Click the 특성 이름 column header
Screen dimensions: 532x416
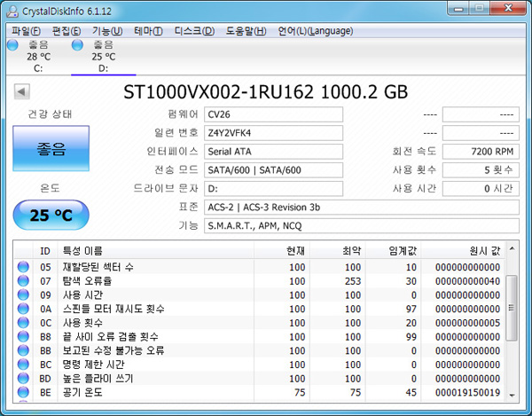156,251
